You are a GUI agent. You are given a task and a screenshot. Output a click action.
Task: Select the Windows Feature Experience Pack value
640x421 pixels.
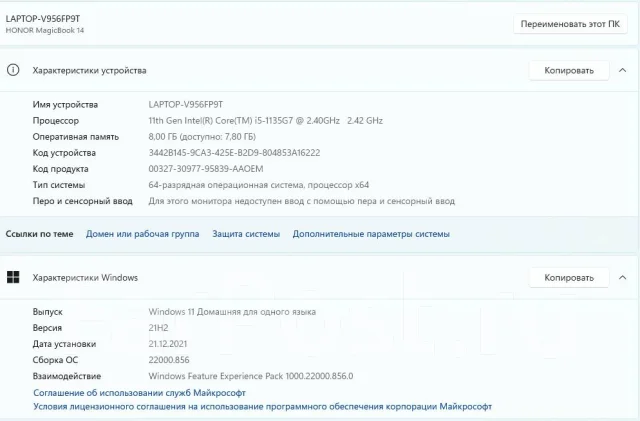pyautogui.click(x=251, y=376)
